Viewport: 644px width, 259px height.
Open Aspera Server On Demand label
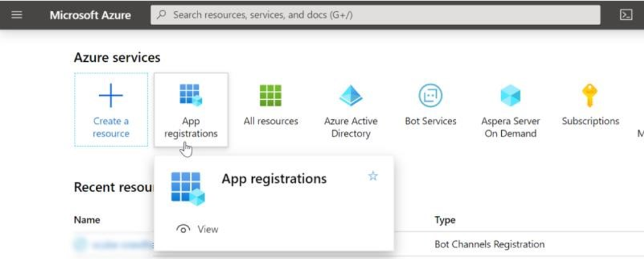pyautogui.click(x=511, y=128)
